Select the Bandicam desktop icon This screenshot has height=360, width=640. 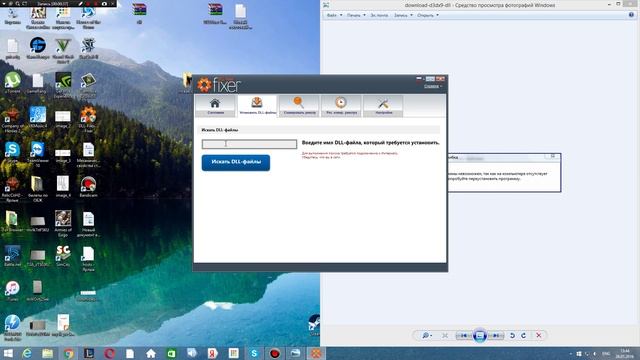click(x=88, y=187)
